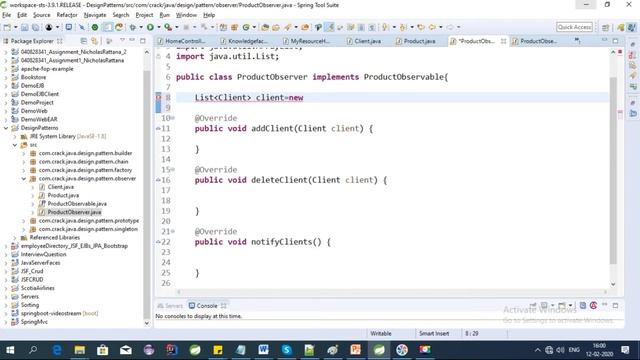The height and width of the screenshot is (360, 640).
Task: Click the Quick Access search field
Action: [574, 27]
